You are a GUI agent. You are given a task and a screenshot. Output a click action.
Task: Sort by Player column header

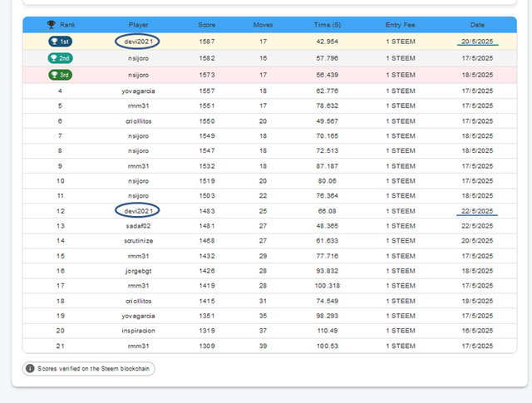(x=139, y=25)
